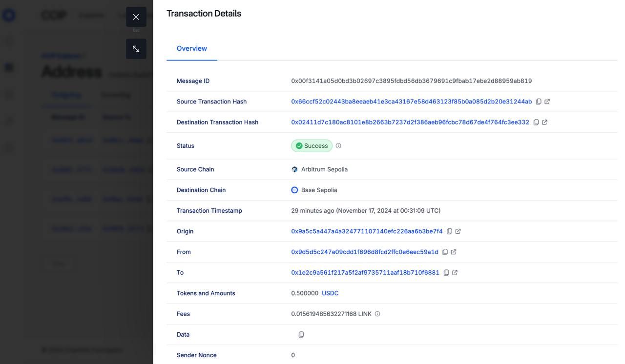Open the source hash link 0x66ccf52c...

412,101
